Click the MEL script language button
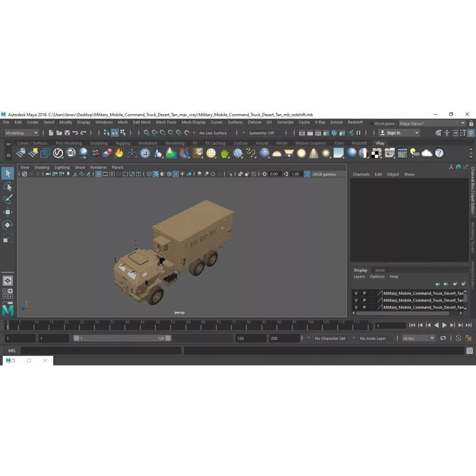 12,351
